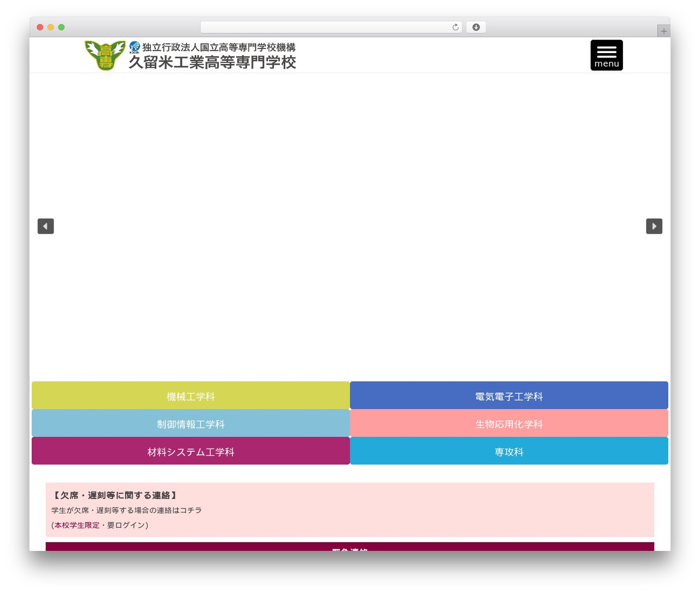Close the browser window with red button
Image resolution: width=700 pixels, height=593 pixels.
(40, 27)
